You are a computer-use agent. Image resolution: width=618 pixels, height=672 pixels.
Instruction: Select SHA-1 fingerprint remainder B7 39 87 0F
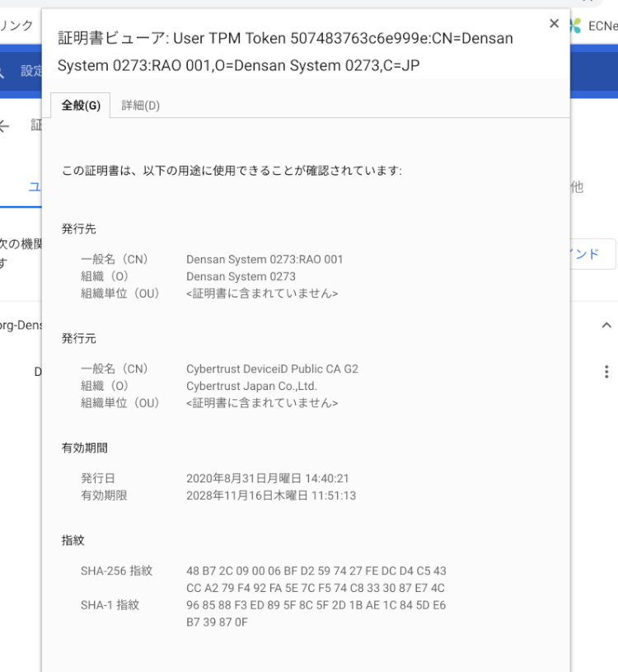pos(217,623)
